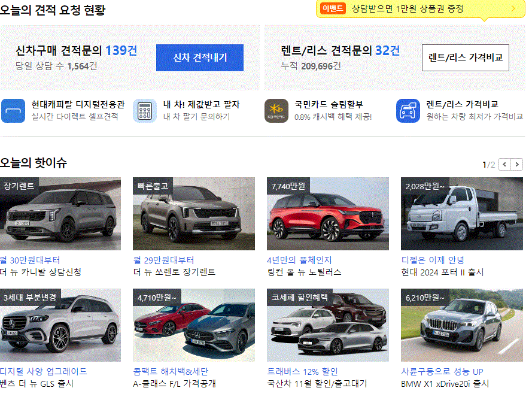Click the A-Class hatchback and sedan thumbnail
532x400 pixels.
(194, 325)
